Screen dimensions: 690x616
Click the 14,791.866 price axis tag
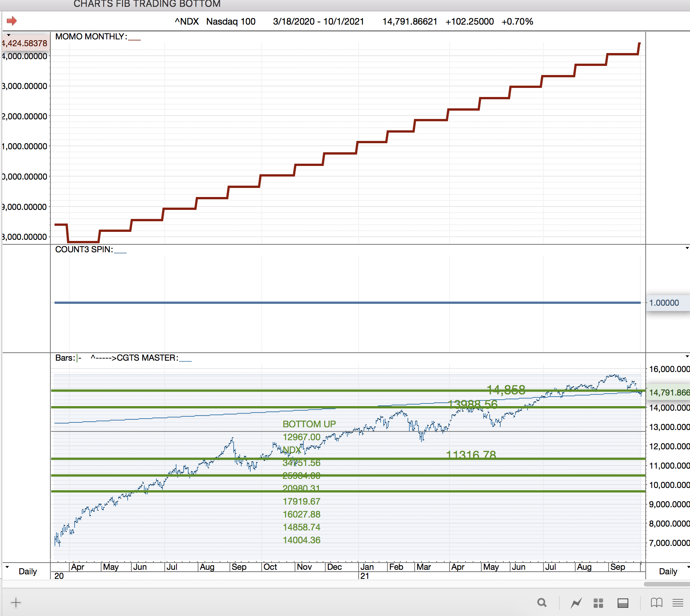pyautogui.click(x=669, y=392)
